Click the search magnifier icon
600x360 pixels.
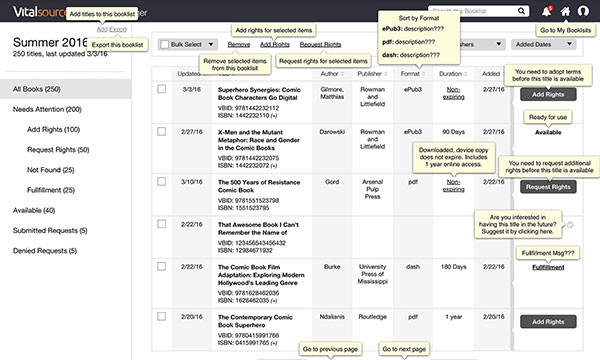(521, 11)
